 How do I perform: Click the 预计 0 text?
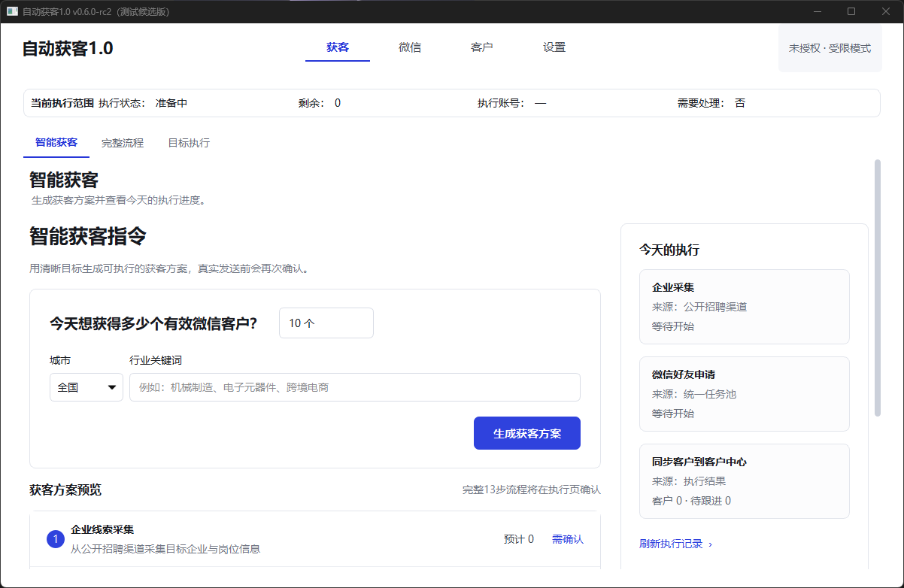[519, 539]
